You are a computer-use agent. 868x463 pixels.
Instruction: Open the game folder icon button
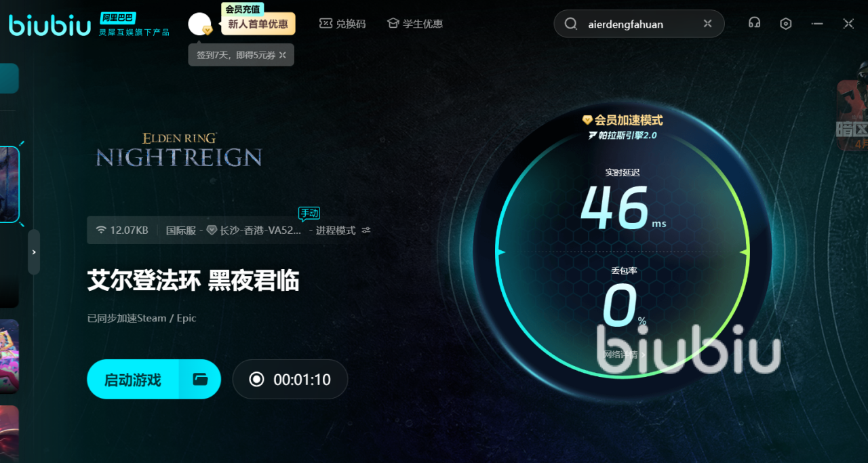pos(200,379)
